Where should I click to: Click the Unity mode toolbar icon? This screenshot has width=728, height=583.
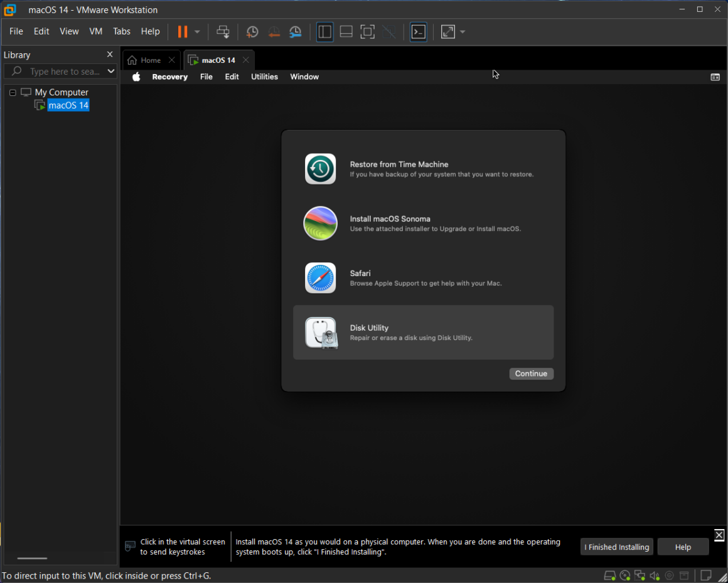pyautogui.click(x=388, y=31)
